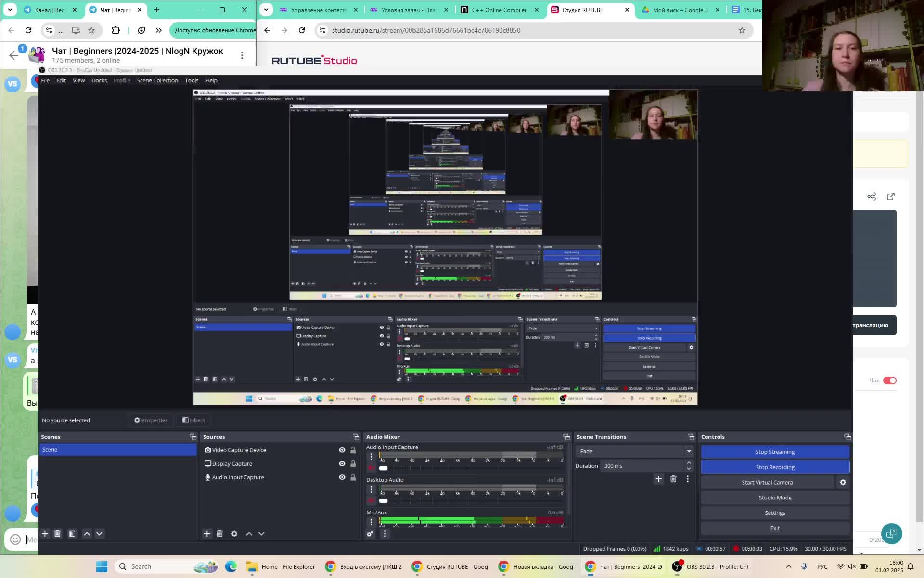924x578 pixels.
Task: Toggle visibility eye icon for Audio Input Capture
Action: [342, 477]
